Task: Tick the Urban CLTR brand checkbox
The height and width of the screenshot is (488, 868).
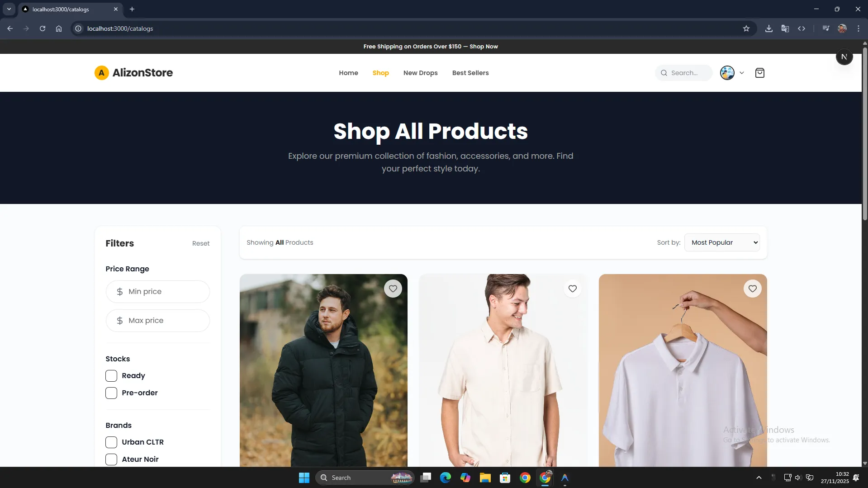Action: [111, 442]
